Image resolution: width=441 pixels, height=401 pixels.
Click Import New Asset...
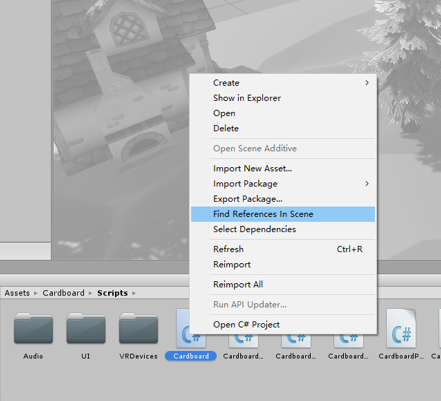click(x=283, y=168)
